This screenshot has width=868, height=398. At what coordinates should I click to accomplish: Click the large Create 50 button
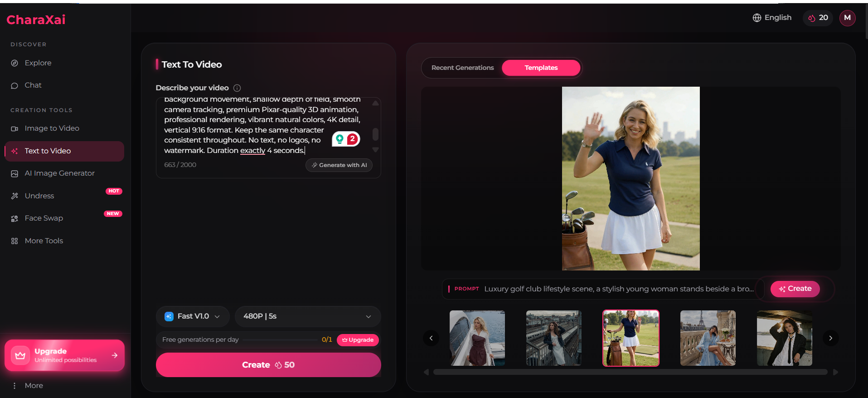tap(268, 365)
